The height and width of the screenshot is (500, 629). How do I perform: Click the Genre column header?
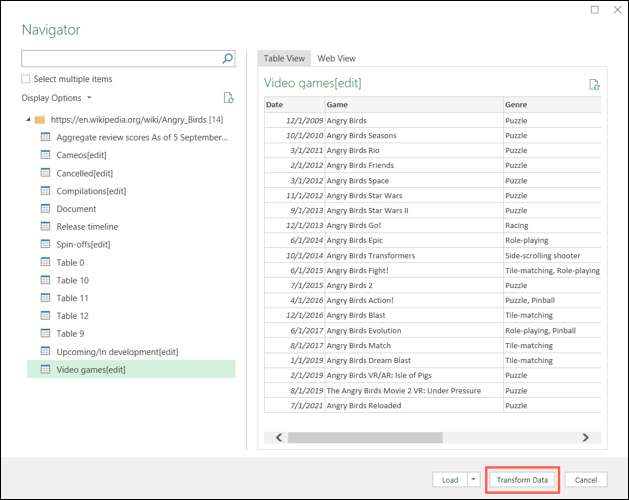point(551,104)
